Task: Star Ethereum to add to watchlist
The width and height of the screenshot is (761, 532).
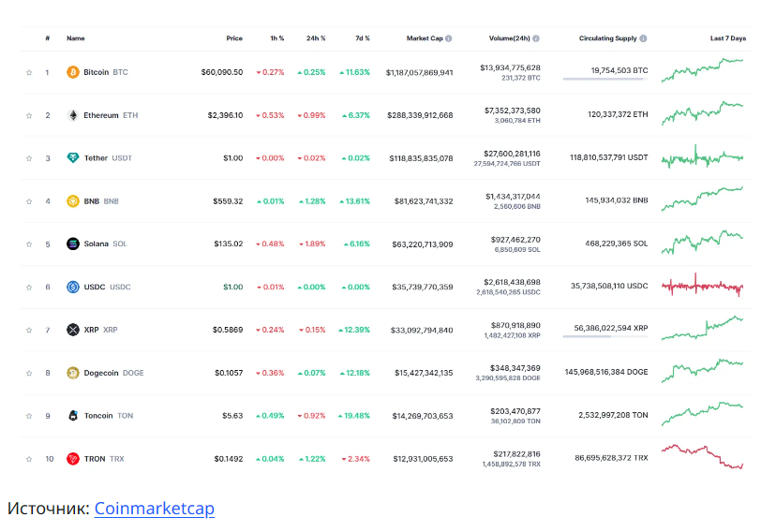Action: click(x=29, y=115)
